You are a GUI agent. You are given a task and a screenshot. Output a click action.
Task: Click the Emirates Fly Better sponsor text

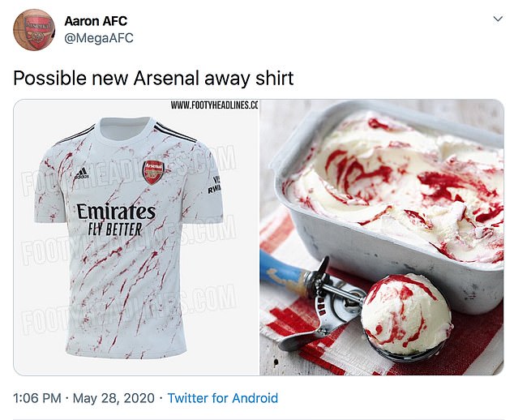coord(116,220)
